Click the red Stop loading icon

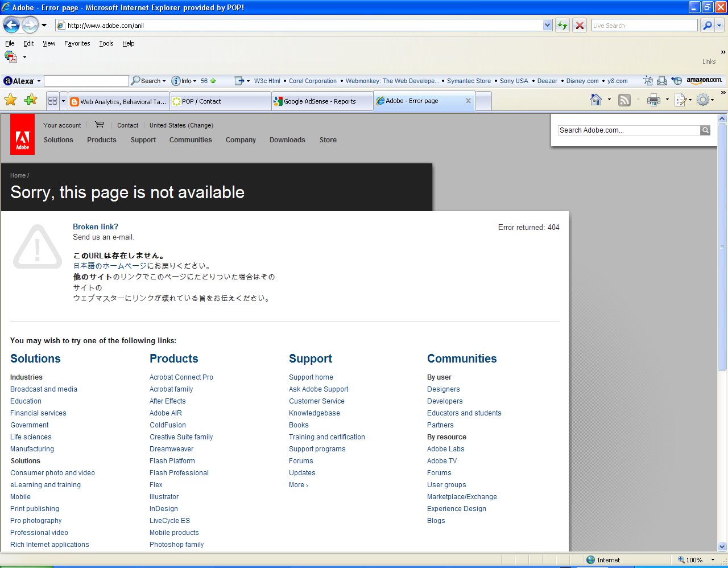580,25
